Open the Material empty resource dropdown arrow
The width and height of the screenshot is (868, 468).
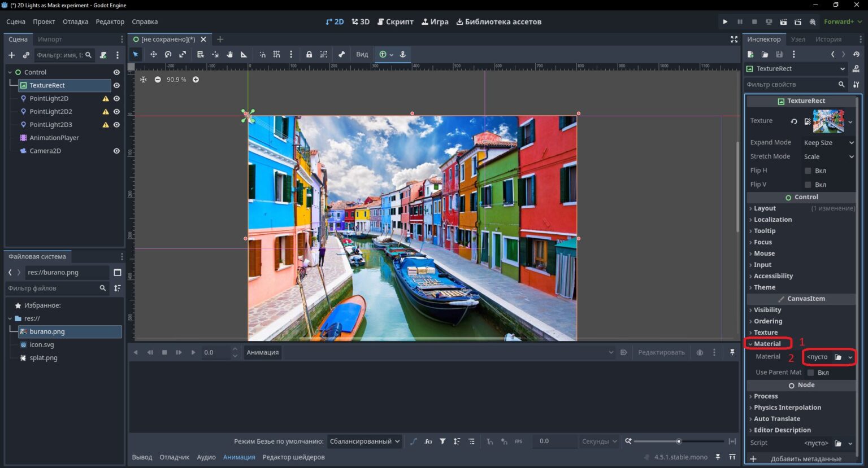tap(850, 357)
